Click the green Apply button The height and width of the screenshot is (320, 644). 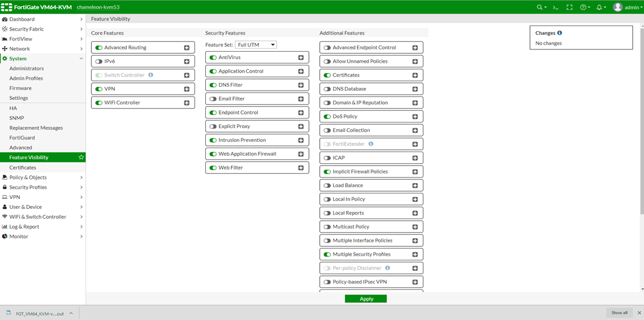pos(366,299)
